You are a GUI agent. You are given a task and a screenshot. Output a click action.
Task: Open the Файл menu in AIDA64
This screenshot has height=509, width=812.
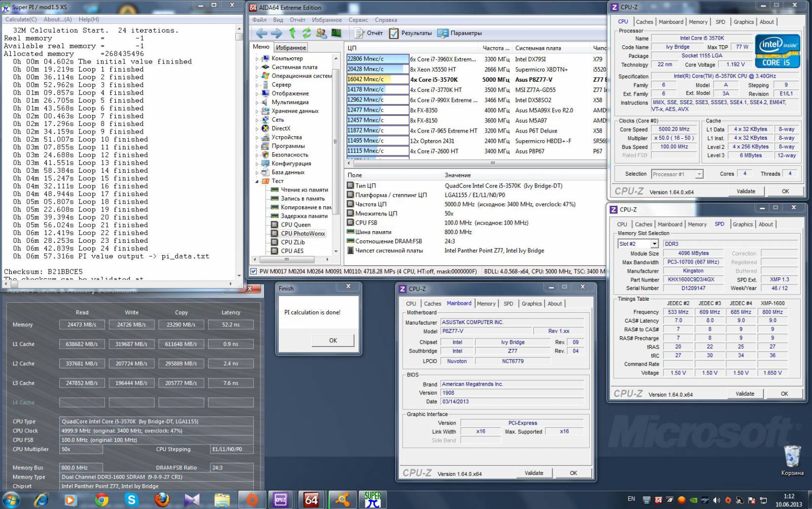click(x=259, y=20)
